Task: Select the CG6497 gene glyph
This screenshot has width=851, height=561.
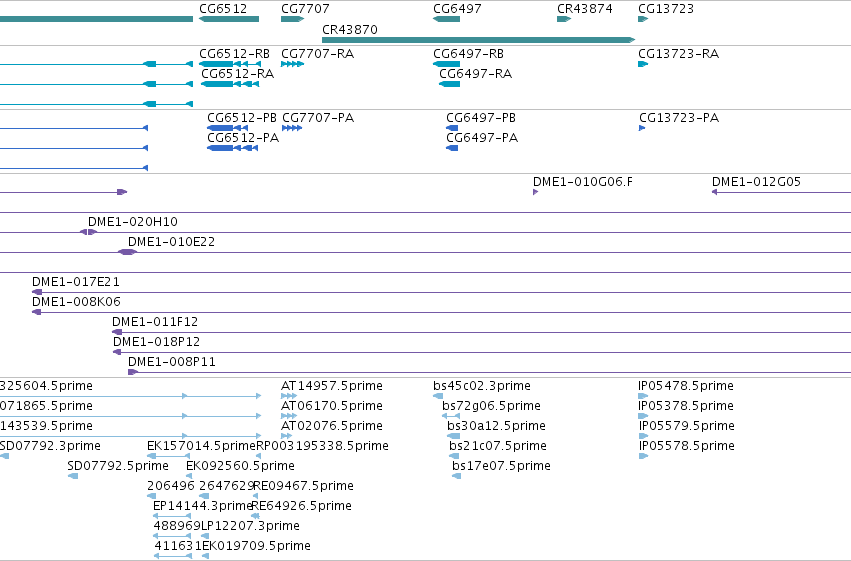Action: click(446, 19)
